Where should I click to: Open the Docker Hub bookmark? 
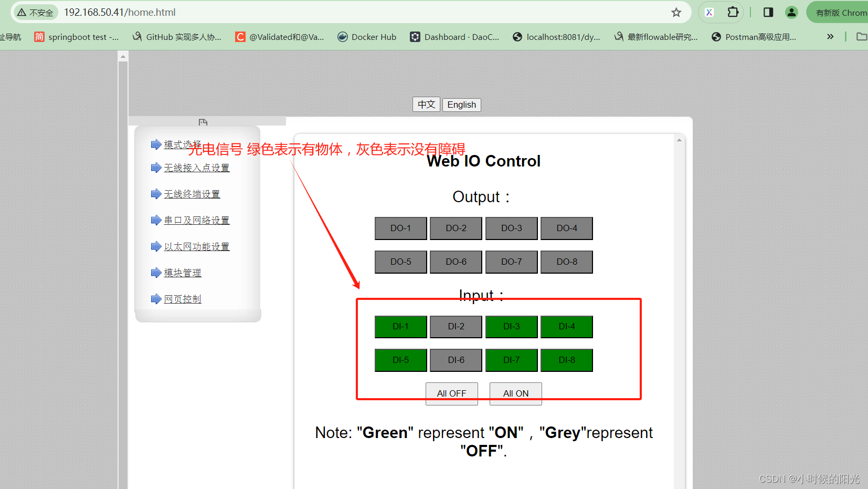click(367, 37)
